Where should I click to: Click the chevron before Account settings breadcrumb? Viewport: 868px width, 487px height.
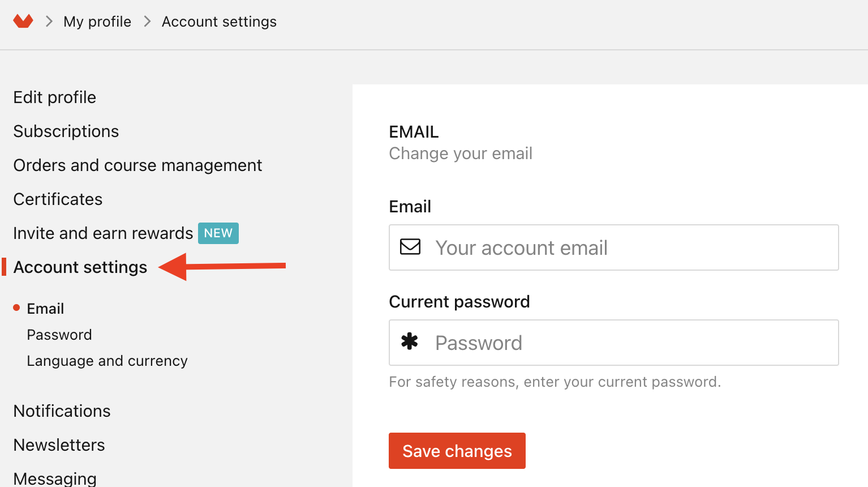tap(147, 22)
